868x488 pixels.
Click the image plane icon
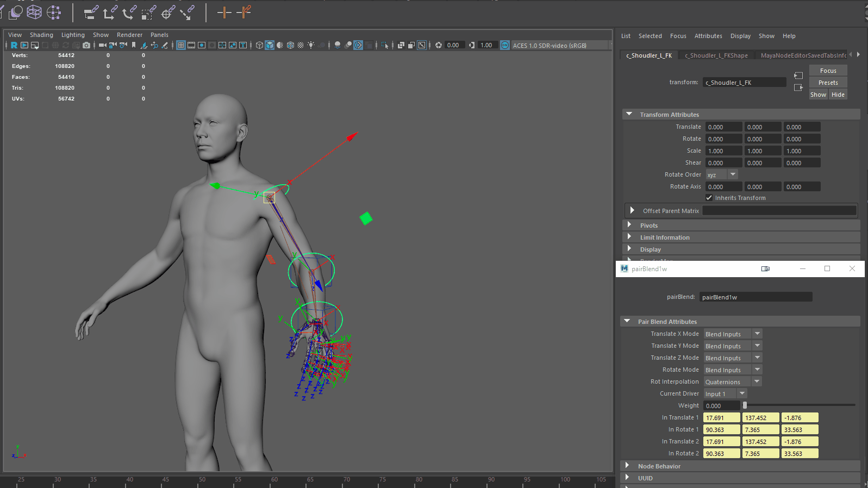[x=144, y=45]
